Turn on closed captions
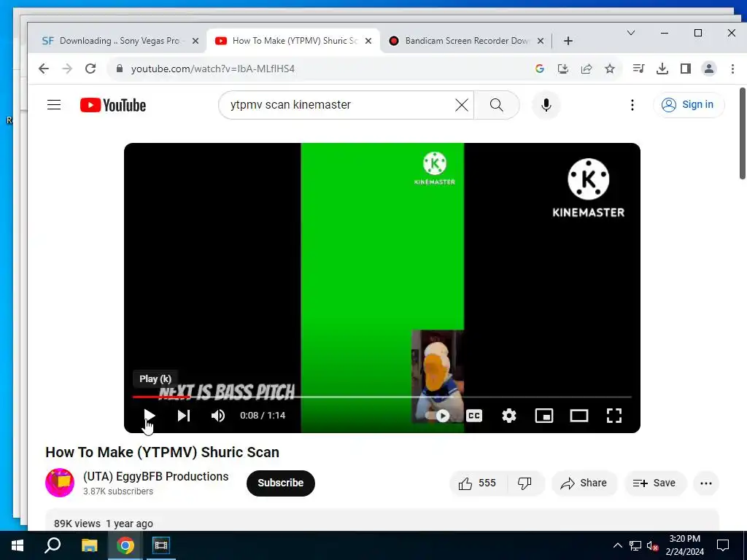The width and height of the screenshot is (747, 560). [x=474, y=415]
